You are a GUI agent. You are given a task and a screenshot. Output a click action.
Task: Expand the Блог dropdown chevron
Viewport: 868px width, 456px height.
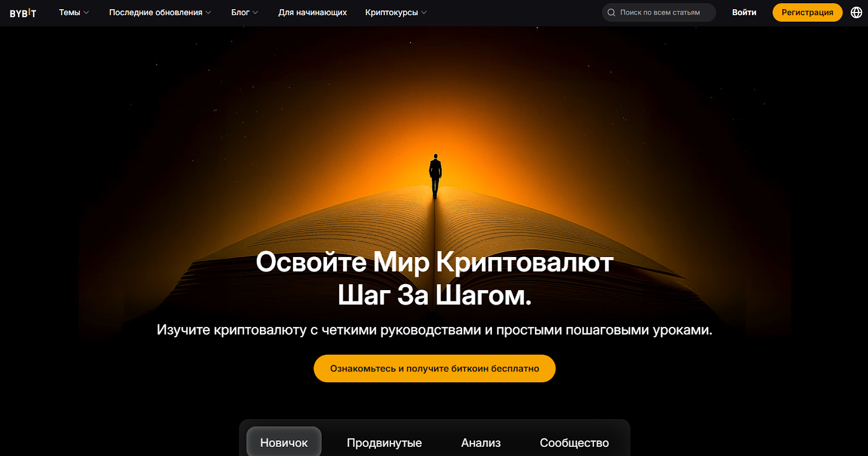(x=256, y=12)
